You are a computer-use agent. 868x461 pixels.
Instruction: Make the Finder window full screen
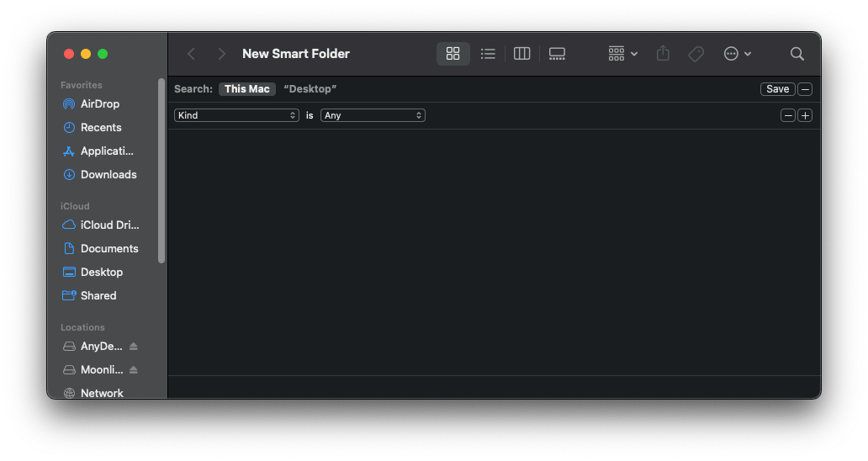point(103,54)
